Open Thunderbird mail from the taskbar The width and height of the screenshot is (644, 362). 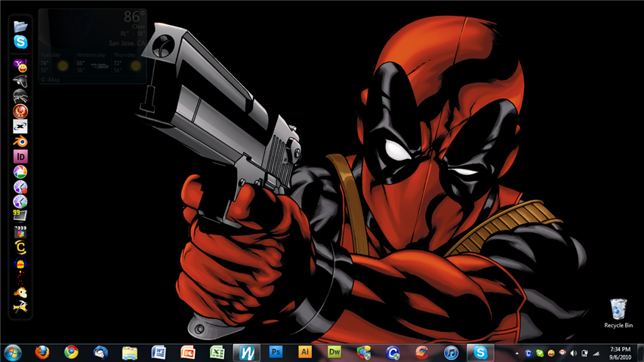click(x=100, y=352)
